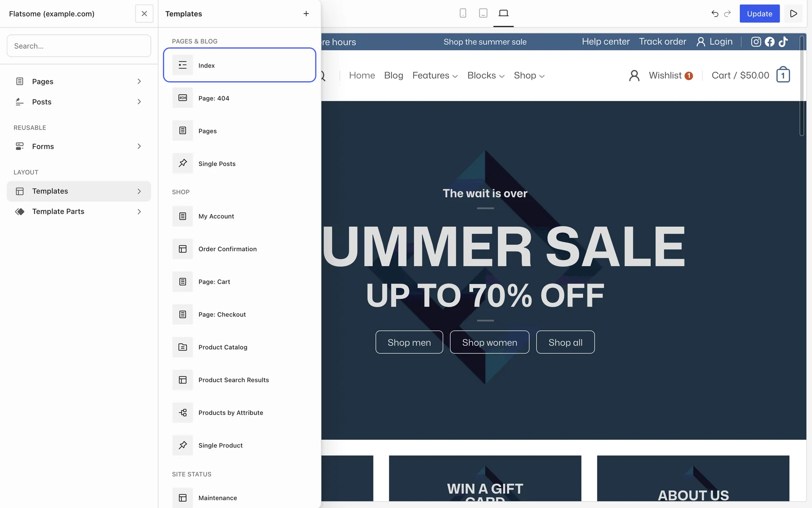Image resolution: width=812 pixels, height=508 pixels.
Task: Click the cart bag icon
Action: tap(783, 75)
